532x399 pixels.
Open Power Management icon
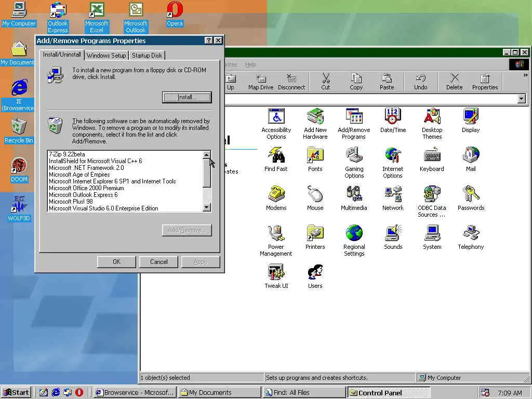(276, 241)
